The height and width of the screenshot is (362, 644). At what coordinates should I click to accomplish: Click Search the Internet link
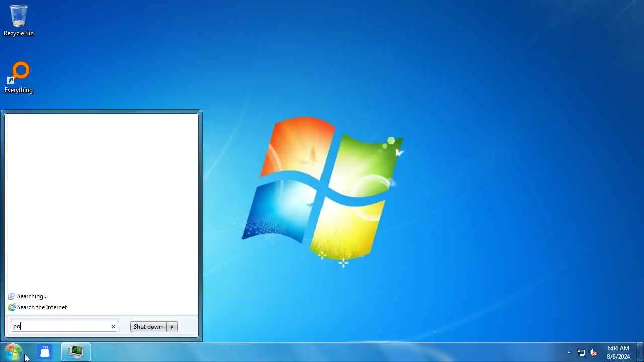point(42,307)
